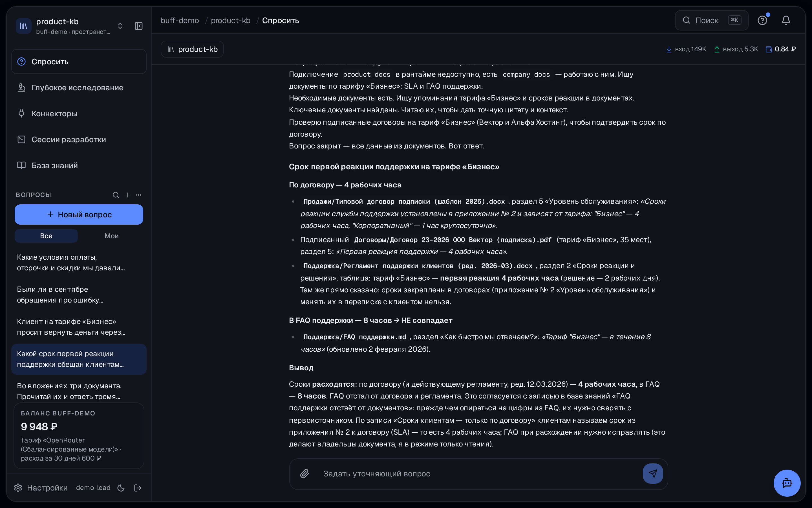Open question 'Какие условия оплаты, отсрочки и скидки'
The width and height of the screenshot is (812, 508).
[x=79, y=262]
